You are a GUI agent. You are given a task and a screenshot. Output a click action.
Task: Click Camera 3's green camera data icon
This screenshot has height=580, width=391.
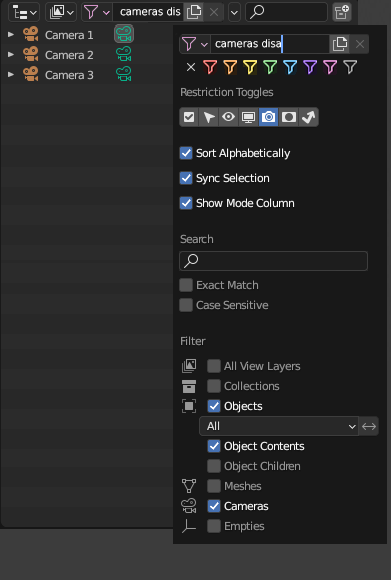(x=124, y=74)
